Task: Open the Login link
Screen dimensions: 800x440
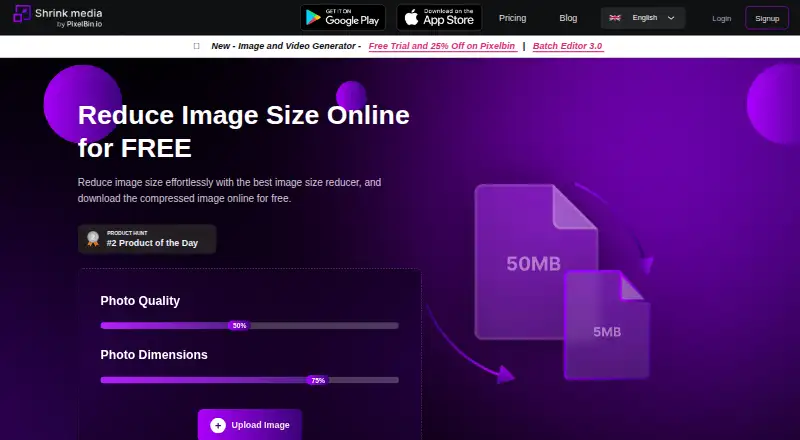Action: click(x=721, y=18)
